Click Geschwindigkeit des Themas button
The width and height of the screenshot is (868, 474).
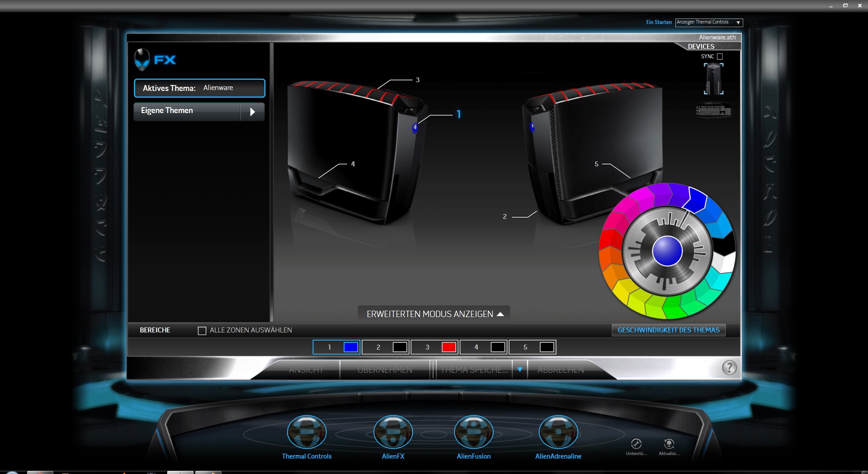(668, 330)
